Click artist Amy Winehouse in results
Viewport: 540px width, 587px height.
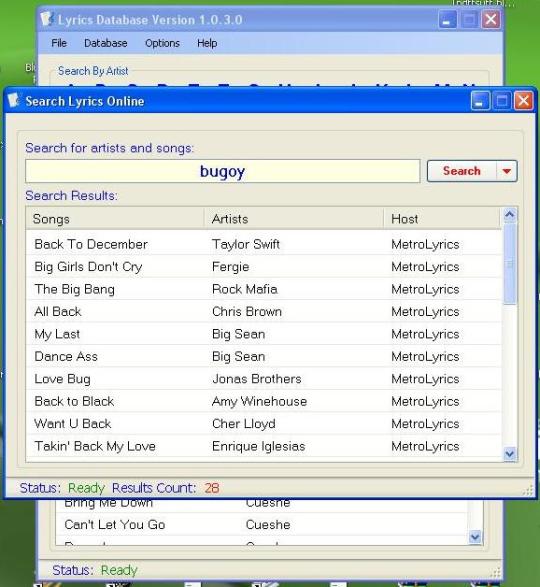(x=260, y=401)
